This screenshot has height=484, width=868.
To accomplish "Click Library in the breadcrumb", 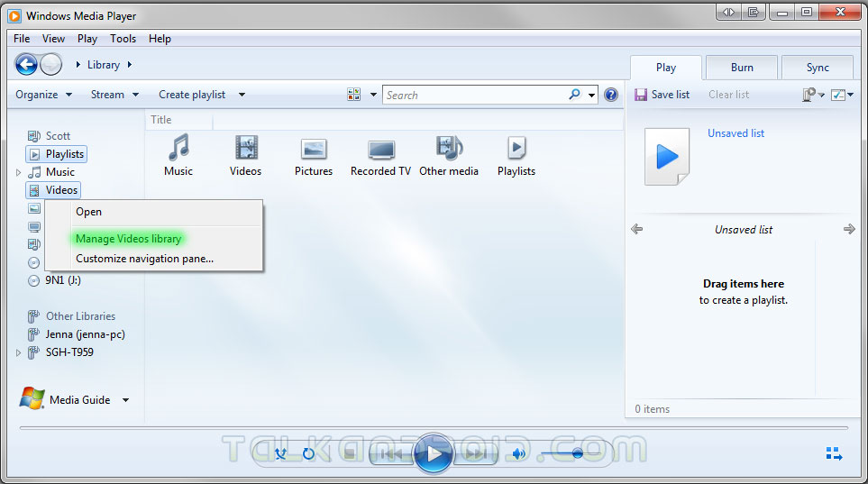I will pos(104,65).
